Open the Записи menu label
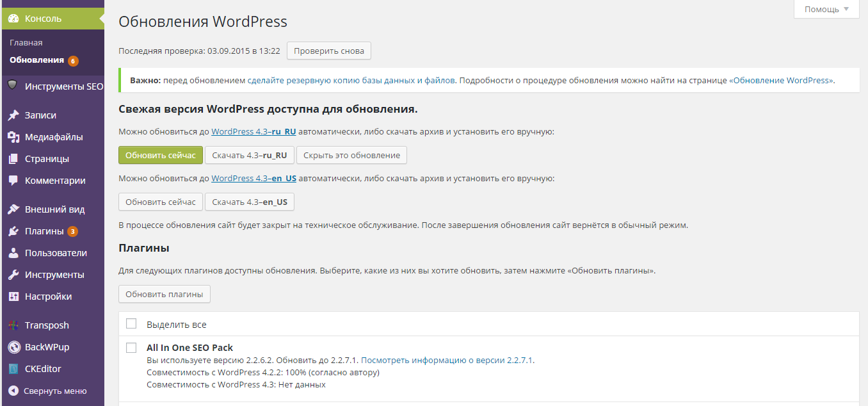868x406 pixels. [x=40, y=115]
